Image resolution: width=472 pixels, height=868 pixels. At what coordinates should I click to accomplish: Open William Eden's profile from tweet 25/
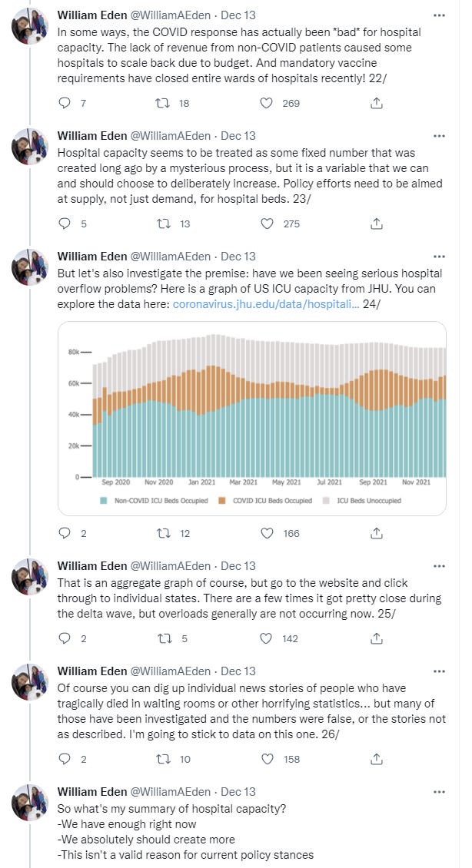click(x=95, y=565)
